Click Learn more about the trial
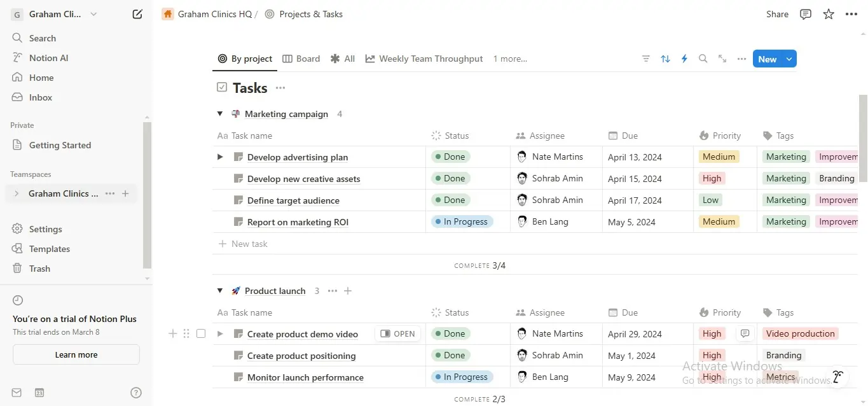Viewport: 868px width, 406px height. pos(76,354)
